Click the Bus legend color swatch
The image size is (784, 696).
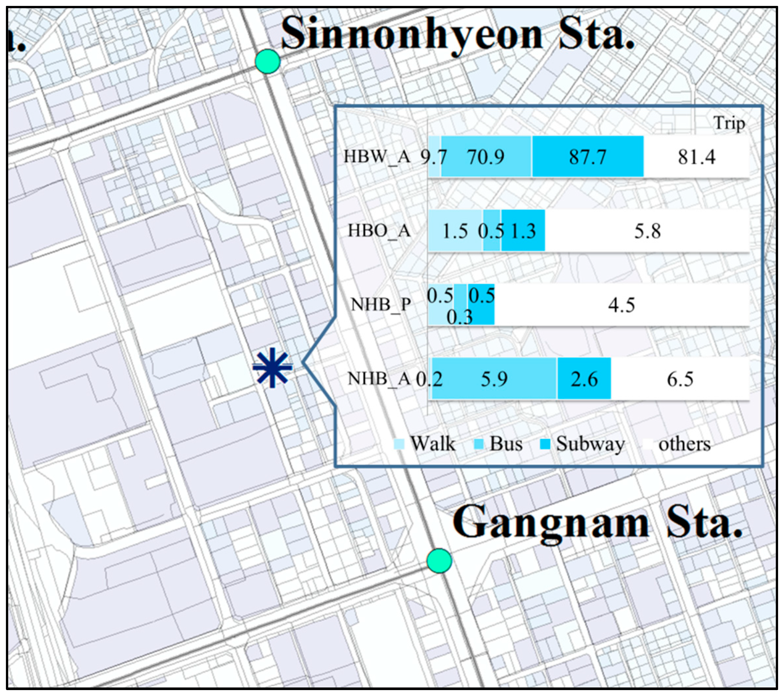tap(479, 444)
